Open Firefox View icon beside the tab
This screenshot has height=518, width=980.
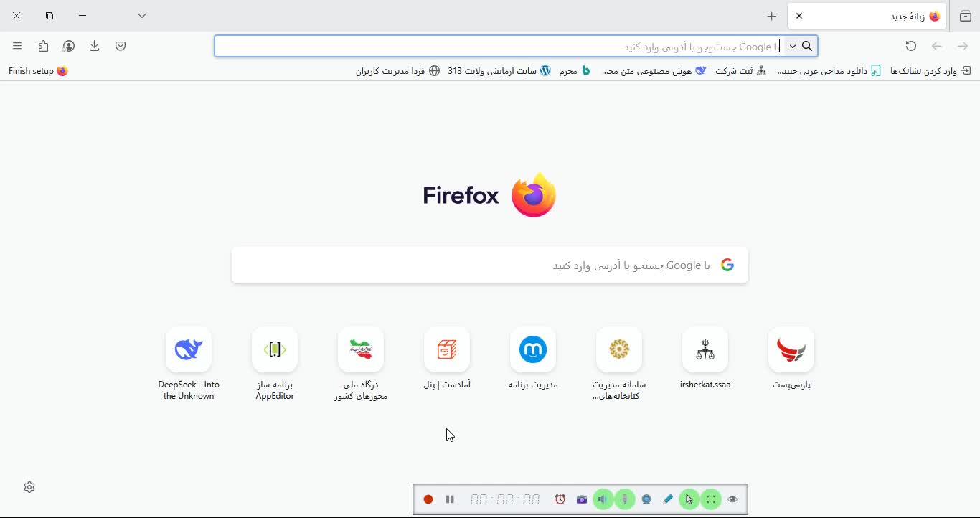tap(966, 16)
